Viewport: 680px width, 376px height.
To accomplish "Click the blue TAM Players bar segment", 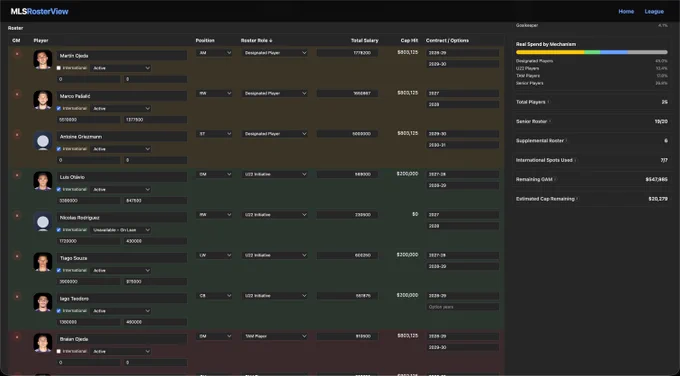I will [614, 52].
